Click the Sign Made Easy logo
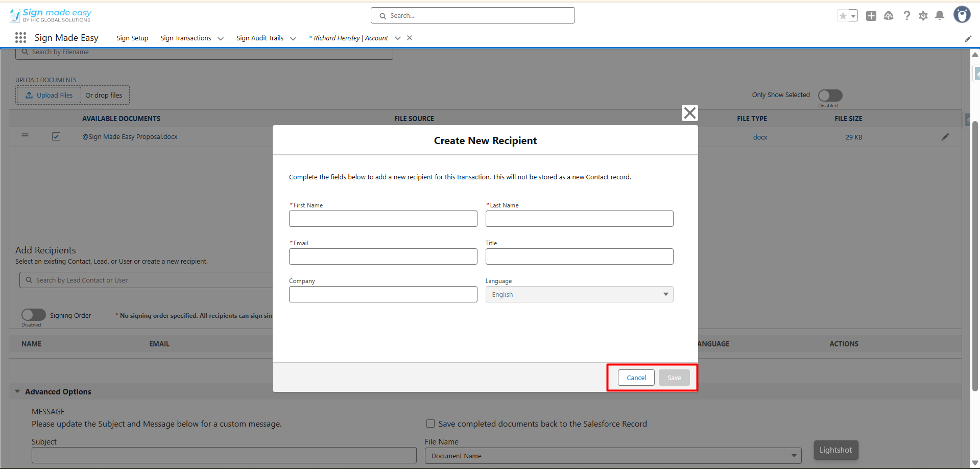Screen dimensions: 980x469 coord(51,15)
